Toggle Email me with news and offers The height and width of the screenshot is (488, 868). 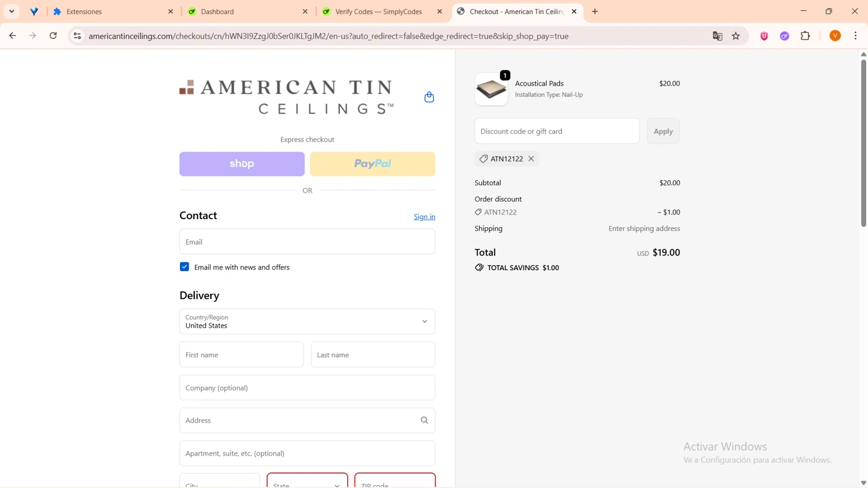coord(185,267)
